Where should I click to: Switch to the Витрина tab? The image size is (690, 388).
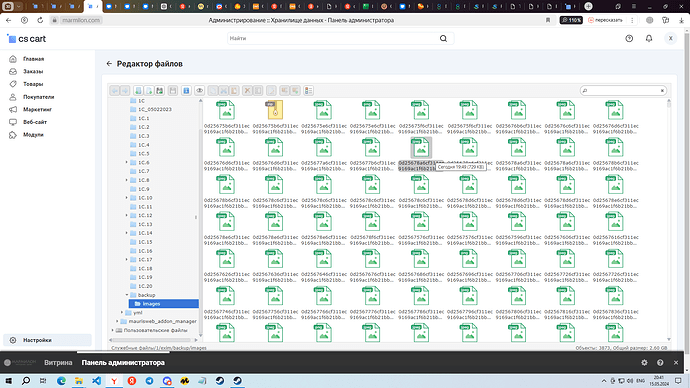(x=58, y=362)
